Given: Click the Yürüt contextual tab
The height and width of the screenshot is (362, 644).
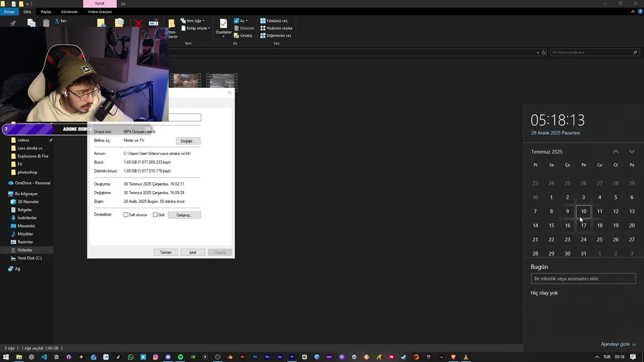Looking at the screenshot, I should coord(100,4).
